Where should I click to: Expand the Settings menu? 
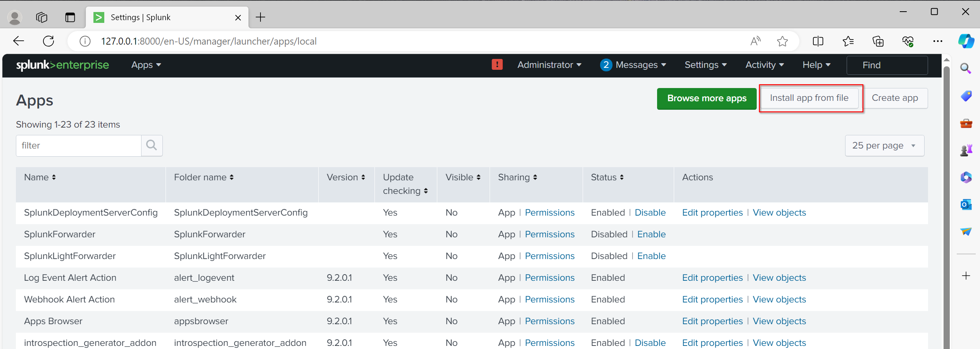tap(706, 65)
